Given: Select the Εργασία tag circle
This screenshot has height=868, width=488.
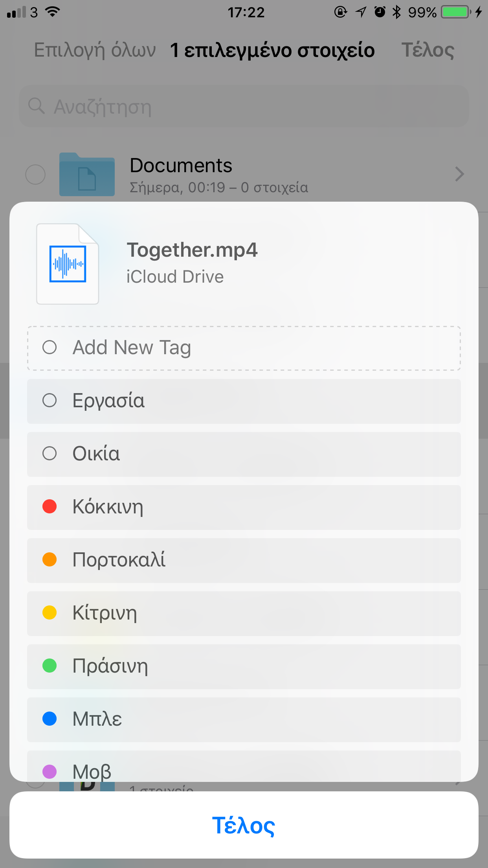Looking at the screenshot, I should pyautogui.click(x=50, y=401).
